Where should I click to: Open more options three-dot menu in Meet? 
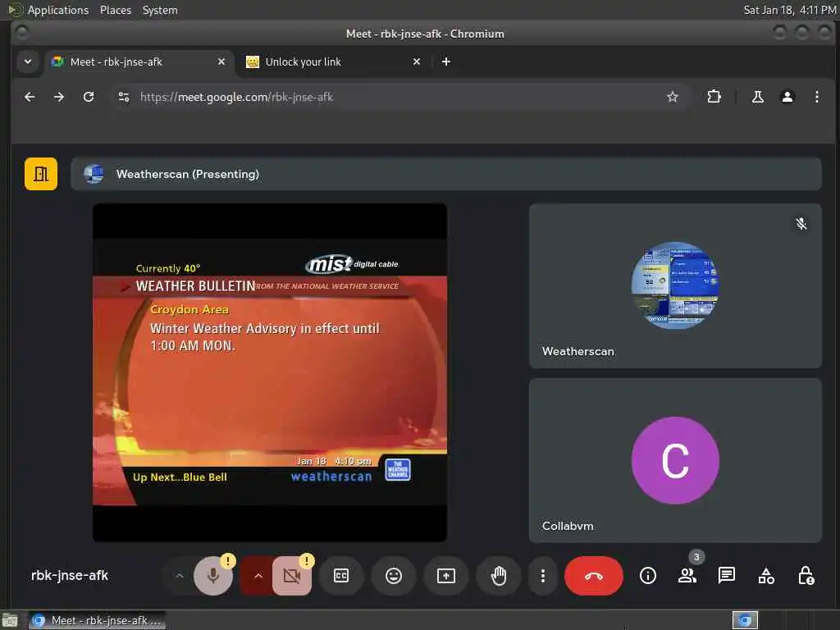pos(543,576)
